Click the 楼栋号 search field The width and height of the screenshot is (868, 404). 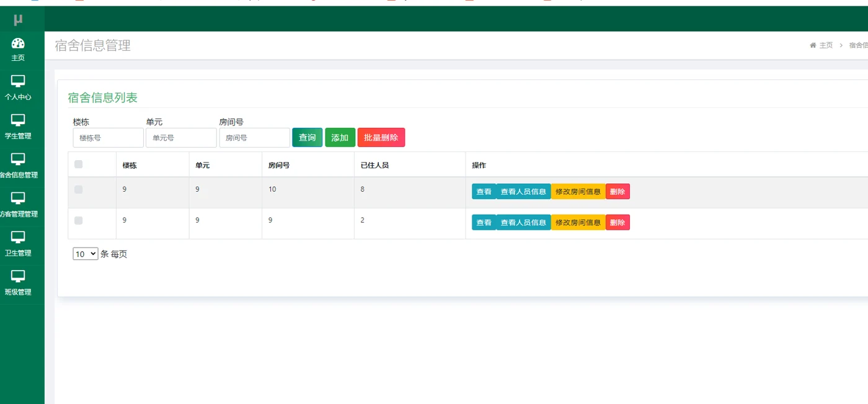[108, 138]
